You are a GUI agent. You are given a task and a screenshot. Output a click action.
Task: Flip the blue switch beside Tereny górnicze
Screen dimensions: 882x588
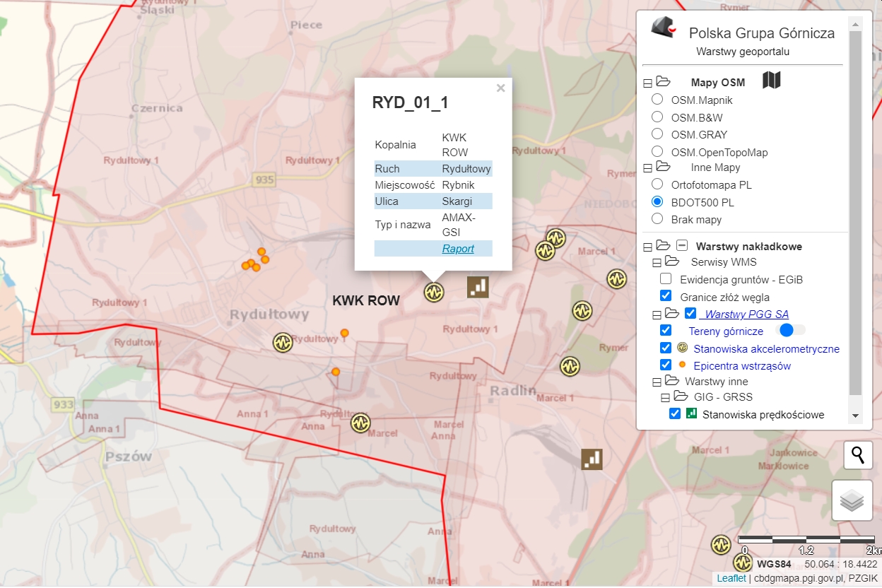tap(792, 330)
